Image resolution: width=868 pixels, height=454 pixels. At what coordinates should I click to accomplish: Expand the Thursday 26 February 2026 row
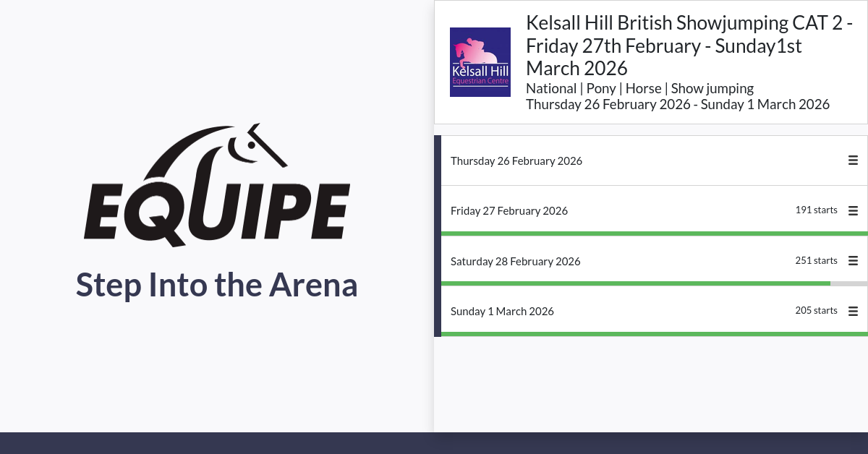[516, 160]
